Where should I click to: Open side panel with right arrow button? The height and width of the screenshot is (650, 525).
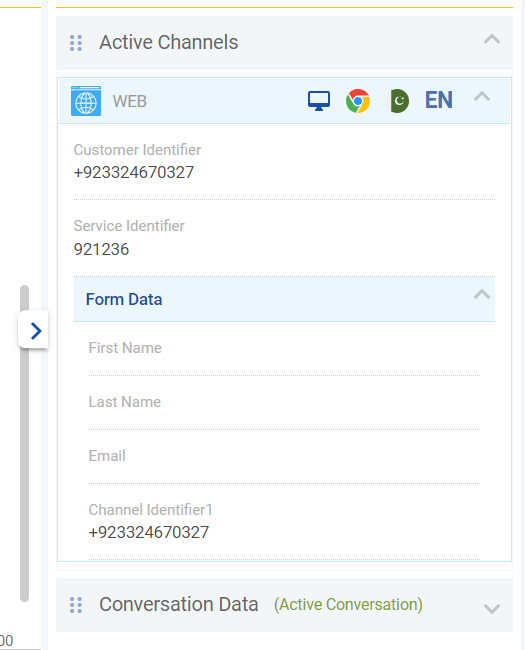click(x=34, y=330)
